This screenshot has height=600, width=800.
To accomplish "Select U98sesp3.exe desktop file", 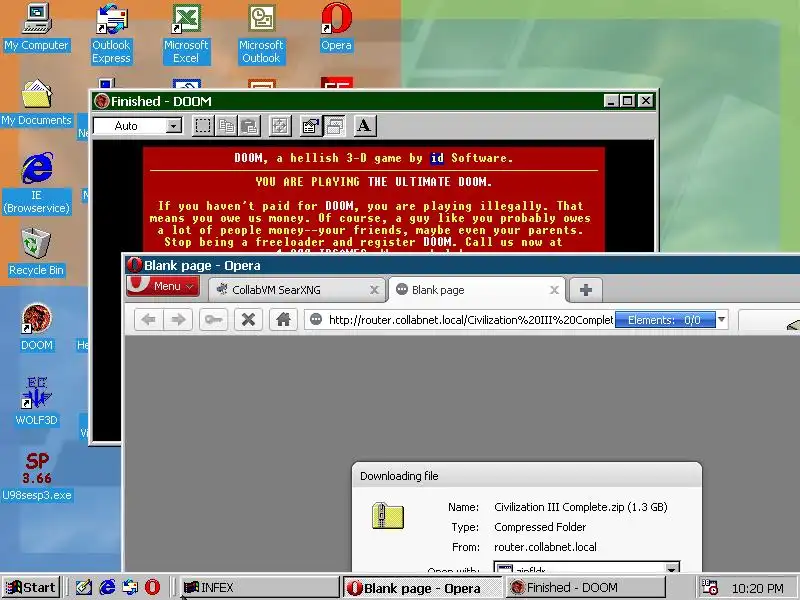I will click(x=36, y=477).
